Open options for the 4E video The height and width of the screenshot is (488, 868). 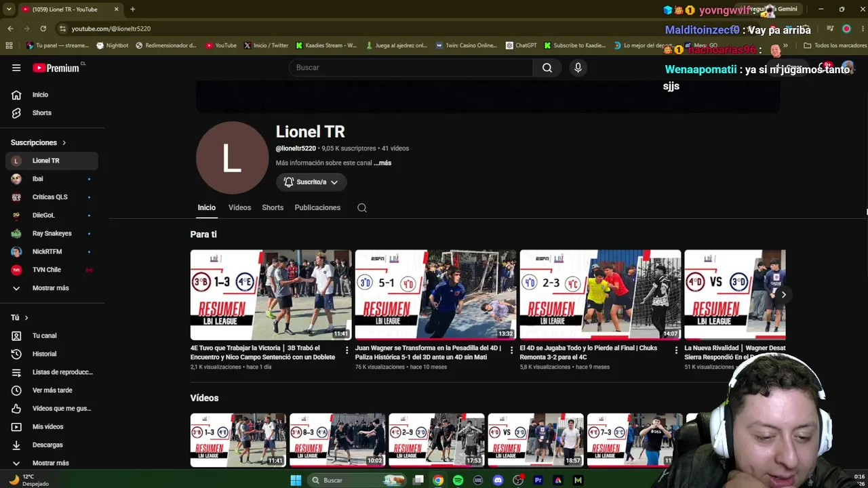click(347, 350)
